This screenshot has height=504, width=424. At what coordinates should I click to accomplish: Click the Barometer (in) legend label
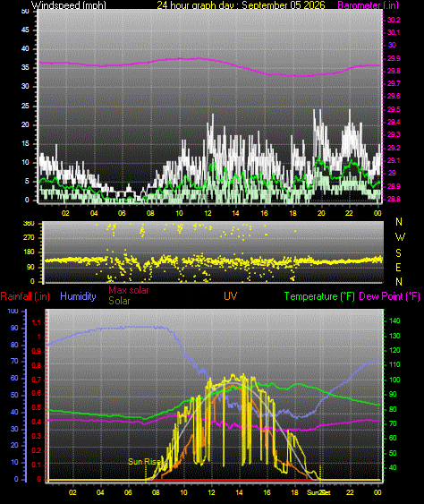[x=369, y=4]
